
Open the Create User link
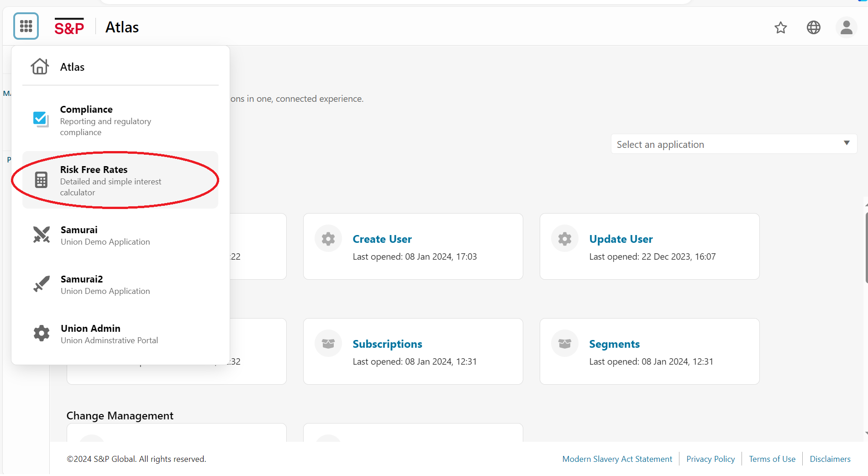pyautogui.click(x=382, y=239)
